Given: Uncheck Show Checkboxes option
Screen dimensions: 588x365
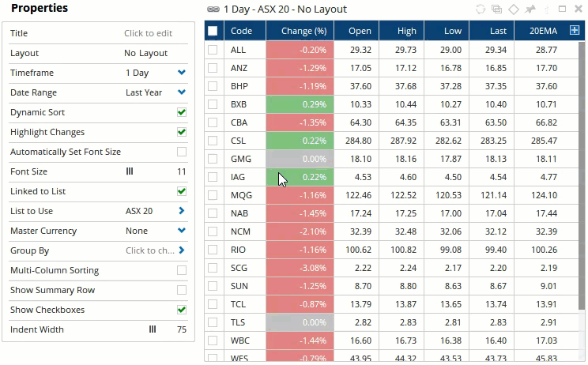Looking at the screenshot, I should pos(182,310).
